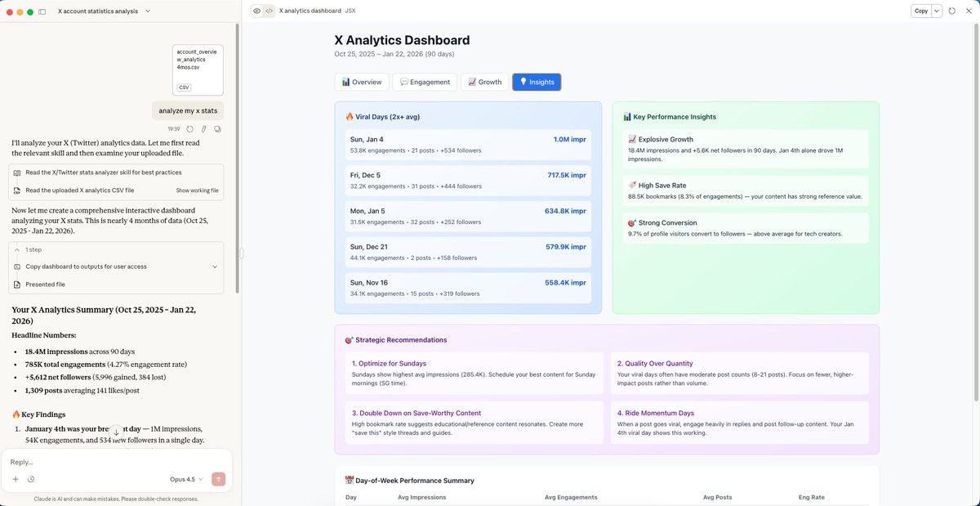Viewport: 980px width, 506px height.
Task: Switch to the Engagement tab
Action: [x=425, y=82]
